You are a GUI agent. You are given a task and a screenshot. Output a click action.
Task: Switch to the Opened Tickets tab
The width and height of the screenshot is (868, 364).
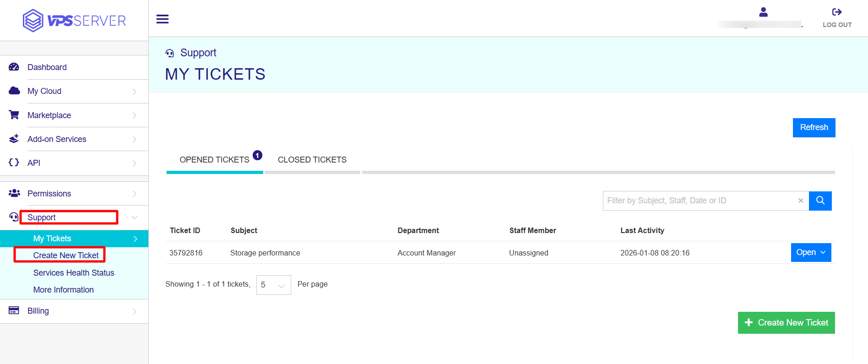[214, 159]
